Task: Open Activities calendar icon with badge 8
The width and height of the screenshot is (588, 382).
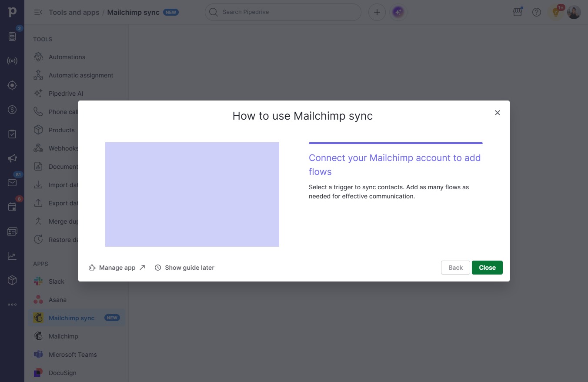Action: pos(12,207)
